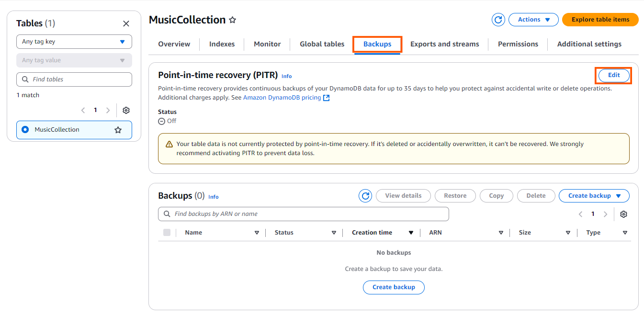Tick the select-all backups checkbox

[x=167, y=233]
